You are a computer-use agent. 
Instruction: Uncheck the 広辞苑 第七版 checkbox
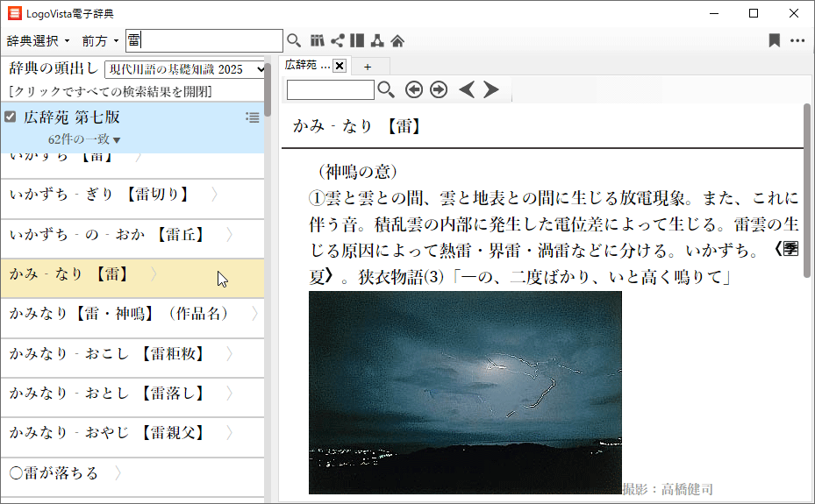coord(11,117)
